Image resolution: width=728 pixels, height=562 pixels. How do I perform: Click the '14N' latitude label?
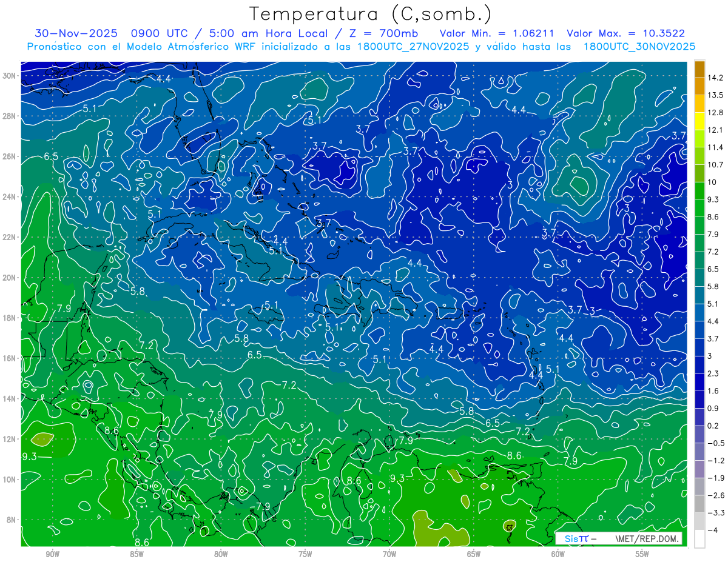pyautogui.click(x=8, y=399)
